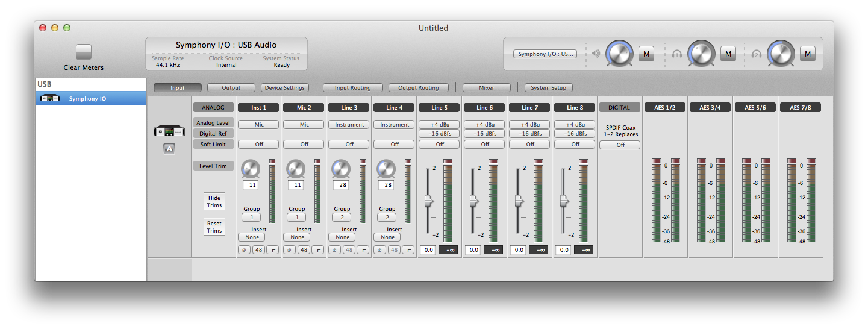Open the Device Settings tab

[286, 88]
